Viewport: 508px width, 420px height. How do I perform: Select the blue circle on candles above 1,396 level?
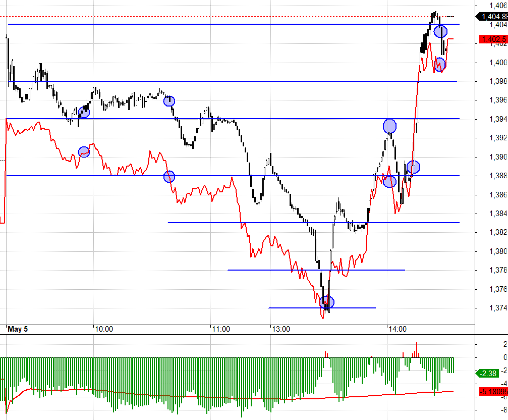tap(169, 101)
